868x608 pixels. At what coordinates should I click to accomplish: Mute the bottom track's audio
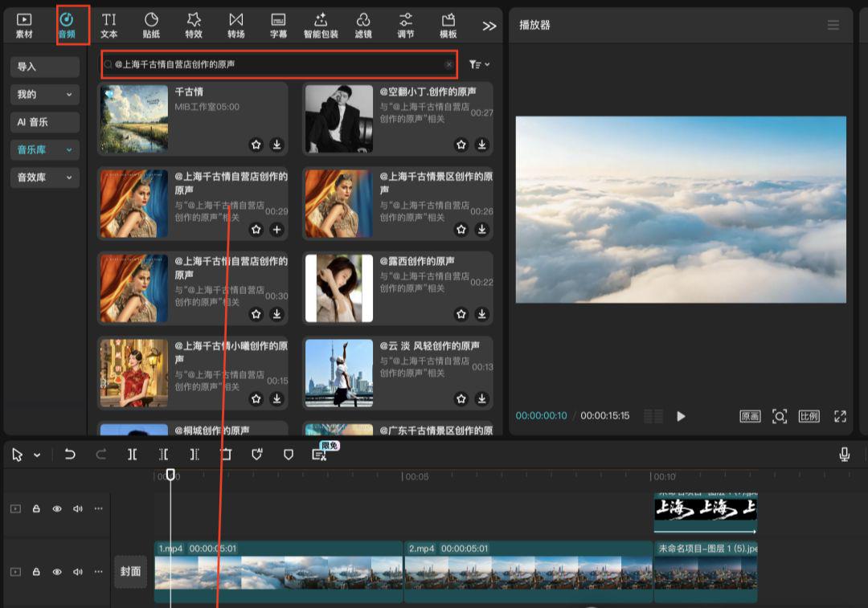tap(76, 572)
